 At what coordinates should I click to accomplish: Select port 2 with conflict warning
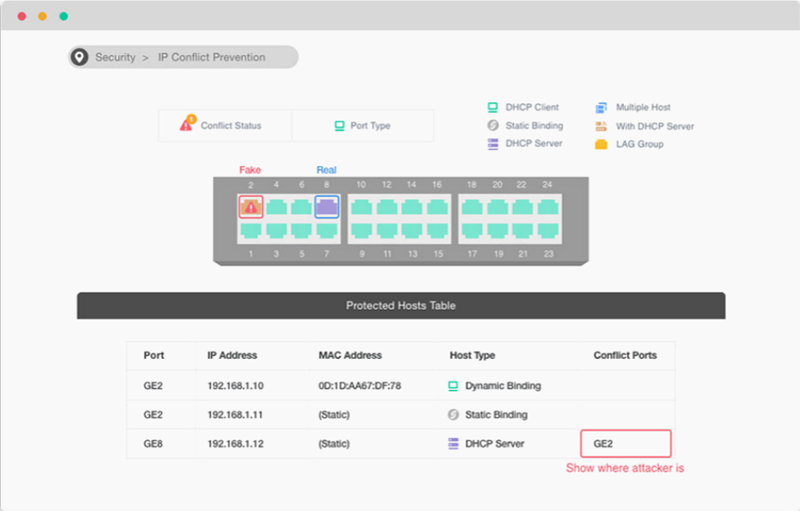pos(251,207)
